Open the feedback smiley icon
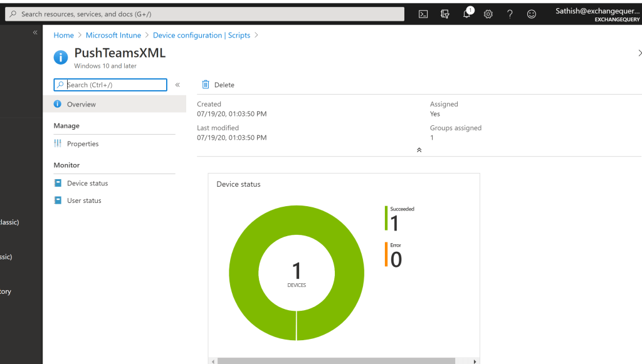The image size is (642, 364). point(532,14)
